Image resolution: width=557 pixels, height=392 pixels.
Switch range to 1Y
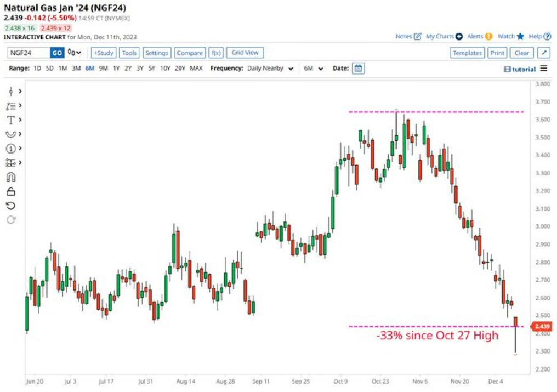tap(116, 69)
